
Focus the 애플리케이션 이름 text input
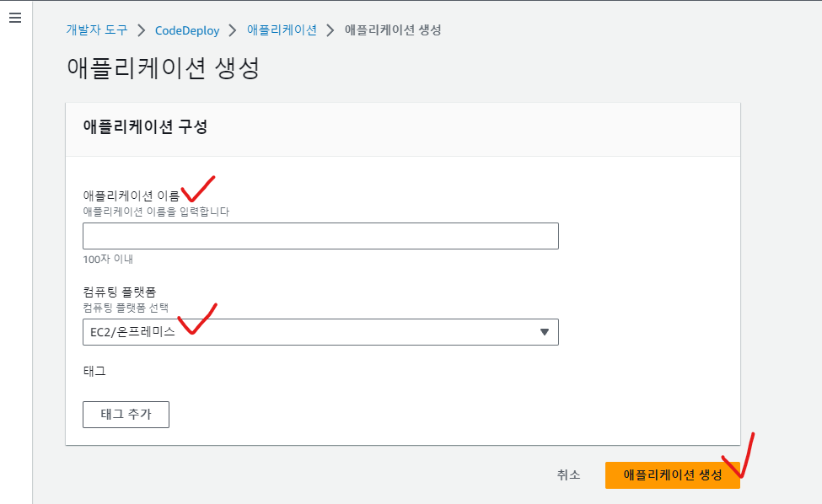320,236
